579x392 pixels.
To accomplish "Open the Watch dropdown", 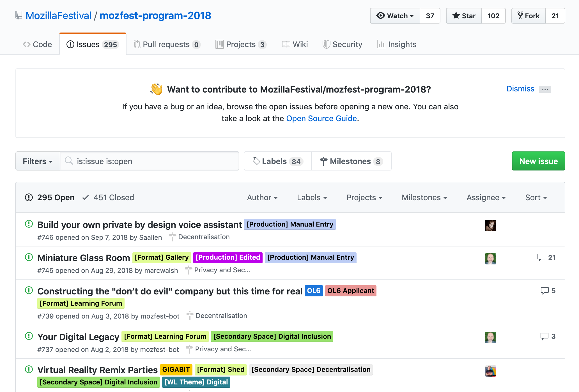I will (x=395, y=16).
